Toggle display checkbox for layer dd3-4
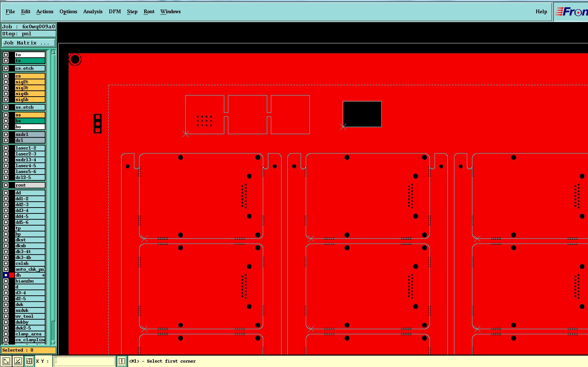Screen dimensions: 588x367 pyautogui.click(x=6, y=211)
